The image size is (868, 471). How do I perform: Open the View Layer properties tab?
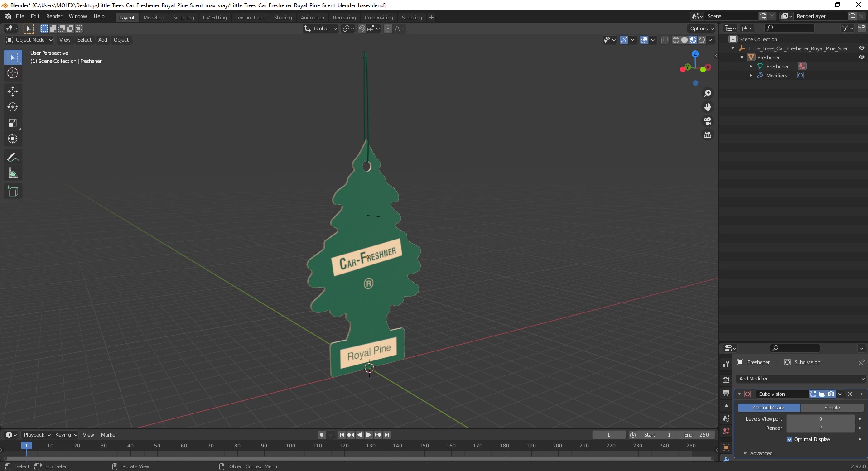(726, 406)
